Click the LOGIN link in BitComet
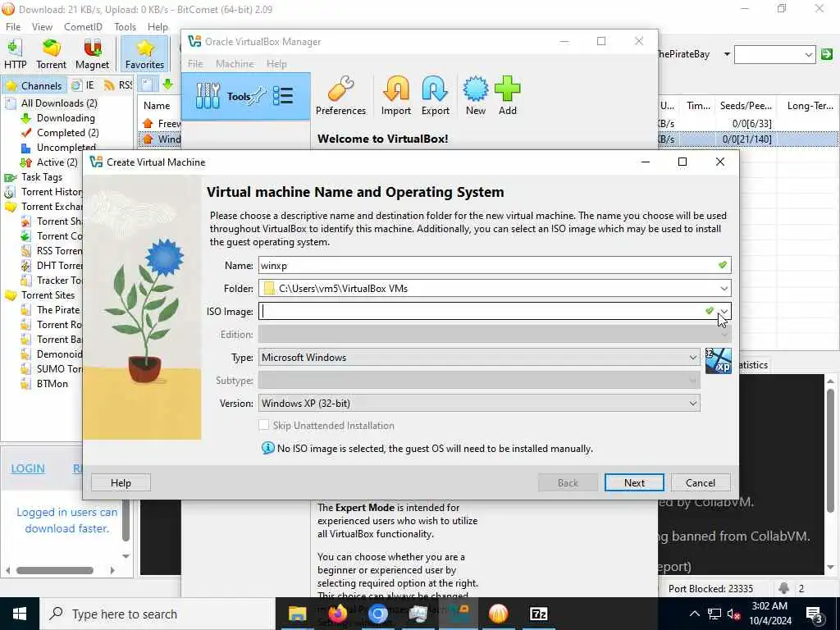Image resolution: width=840 pixels, height=630 pixels. (28, 468)
